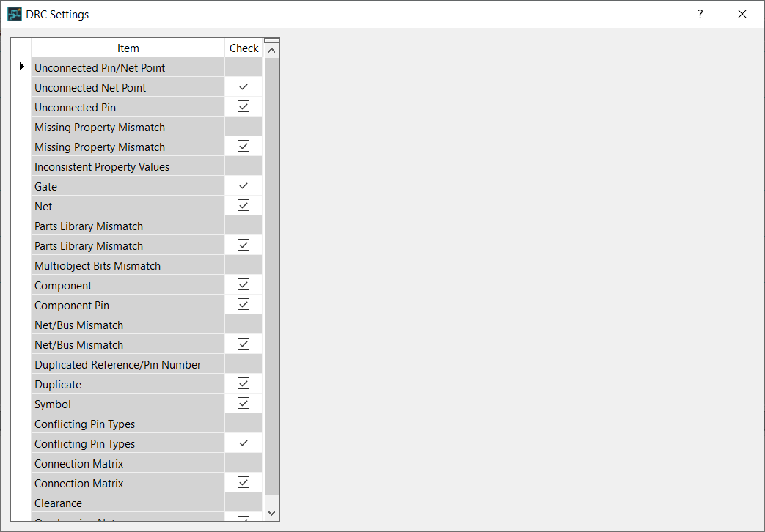The image size is (765, 532).
Task: Click the scrollbar up arrow
Action: point(272,51)
